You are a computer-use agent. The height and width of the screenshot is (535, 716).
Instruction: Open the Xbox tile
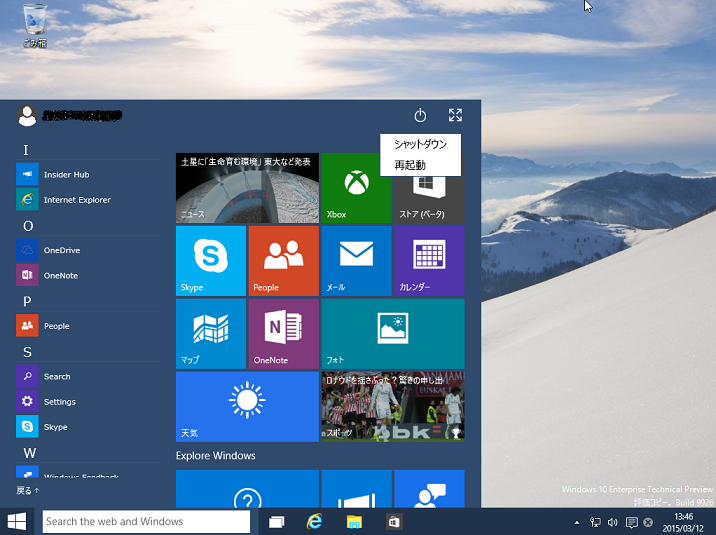pos(356,188)
